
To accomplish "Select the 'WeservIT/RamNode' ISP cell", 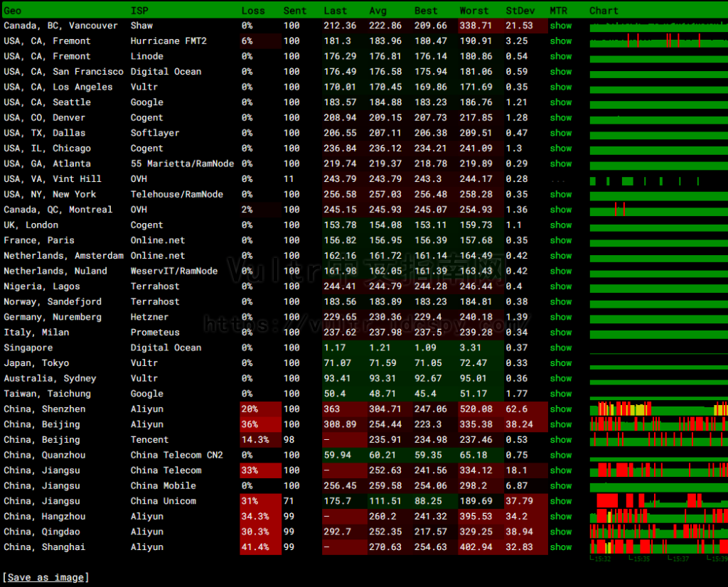I will (x=174, y=271).
